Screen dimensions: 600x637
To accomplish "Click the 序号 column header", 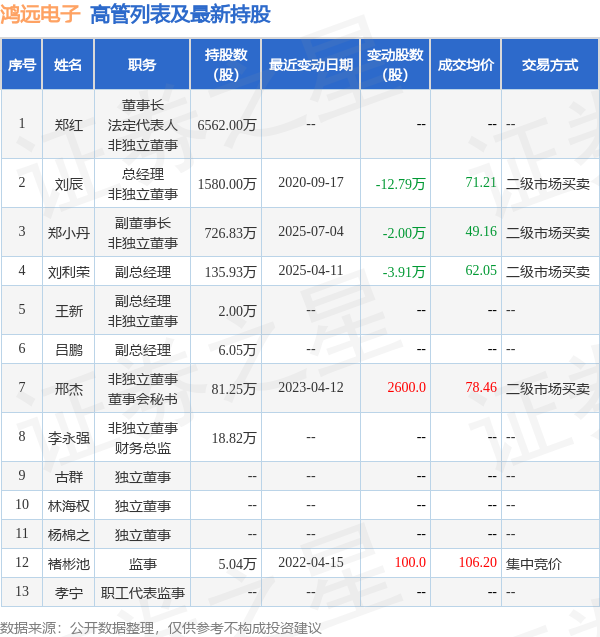I will (x=22, y=65).
